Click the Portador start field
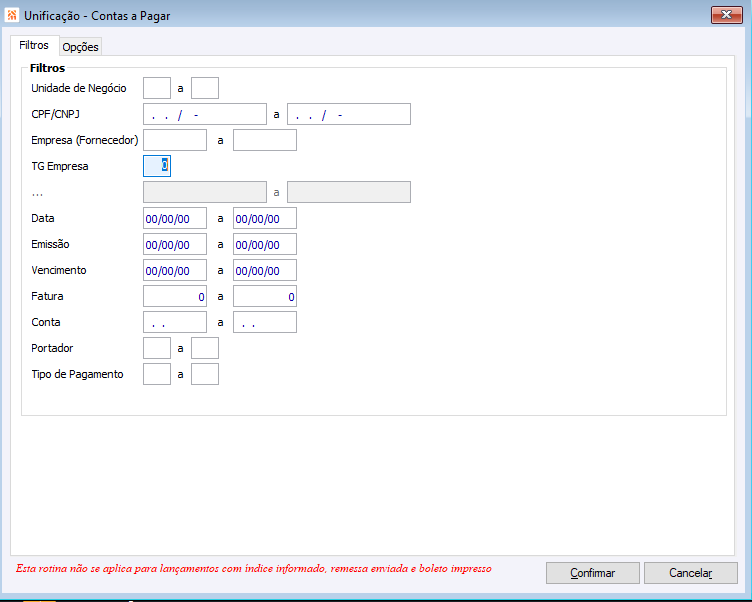This screenshot has height=602, width=752. pos(157,348)
